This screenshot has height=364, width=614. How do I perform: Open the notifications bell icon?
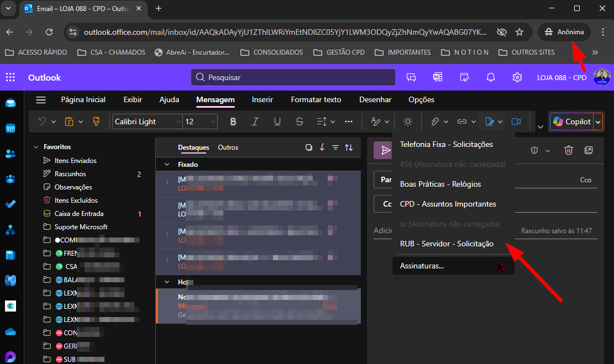click(491, 77)
